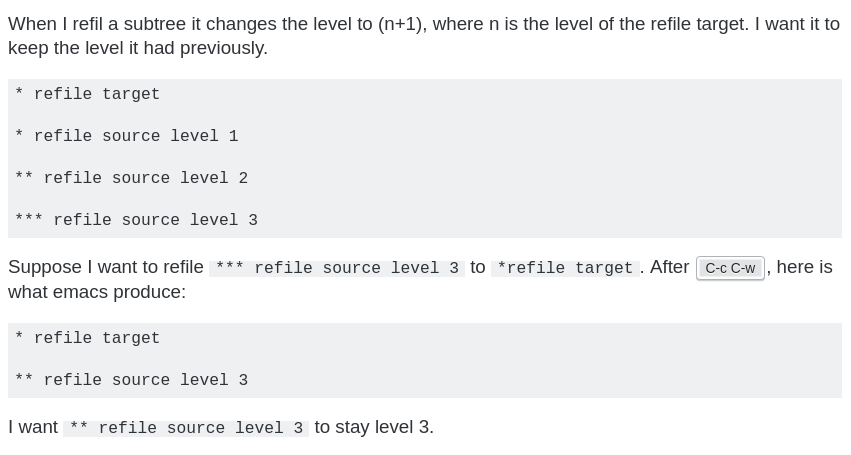Click "*** refile source level 3" line in first code block
This screenshot has width=851, height=455.
click(137, 221)
